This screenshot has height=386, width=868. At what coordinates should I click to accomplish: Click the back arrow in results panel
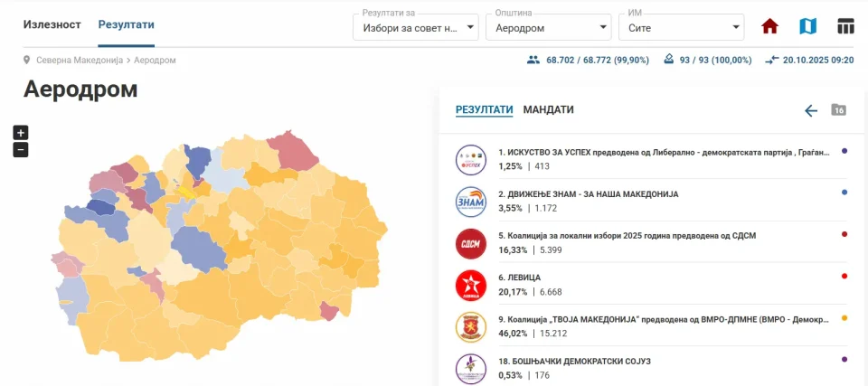[811, 110]
